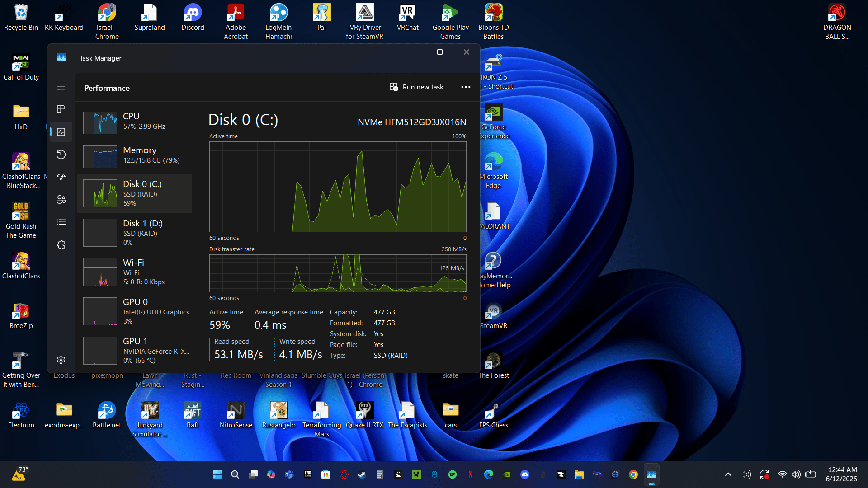This screenshot has width=868, height=488.
Task: Open FPS Chess desktop shortcut
Action: [494, 416]
